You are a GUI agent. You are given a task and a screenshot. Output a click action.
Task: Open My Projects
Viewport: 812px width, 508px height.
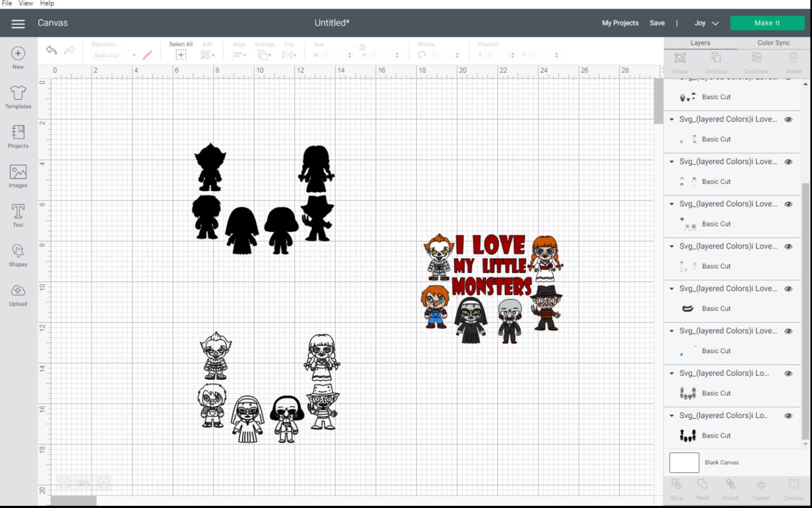[620, 23]
